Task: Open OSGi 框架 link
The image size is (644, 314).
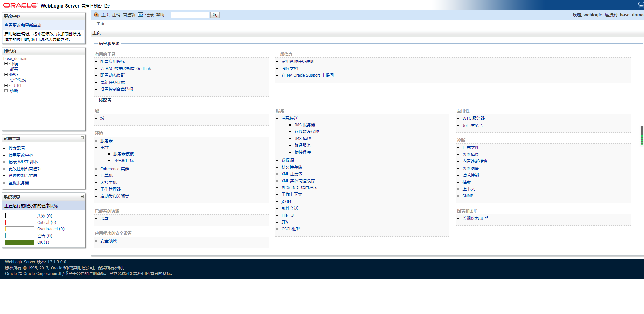Action: [291, 229]
